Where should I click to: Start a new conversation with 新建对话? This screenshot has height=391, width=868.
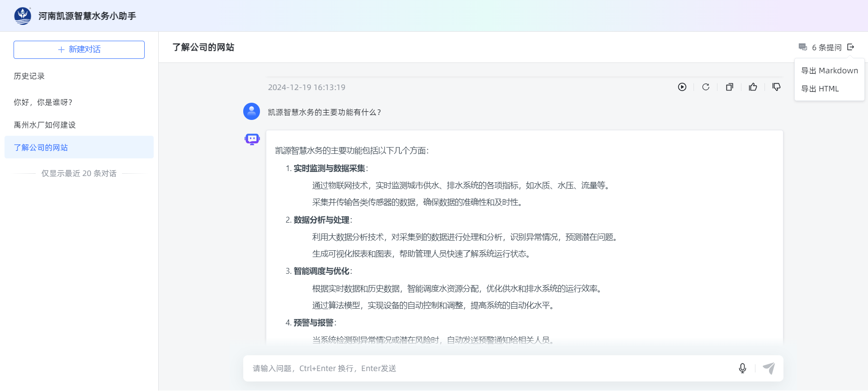click(79, 50)
